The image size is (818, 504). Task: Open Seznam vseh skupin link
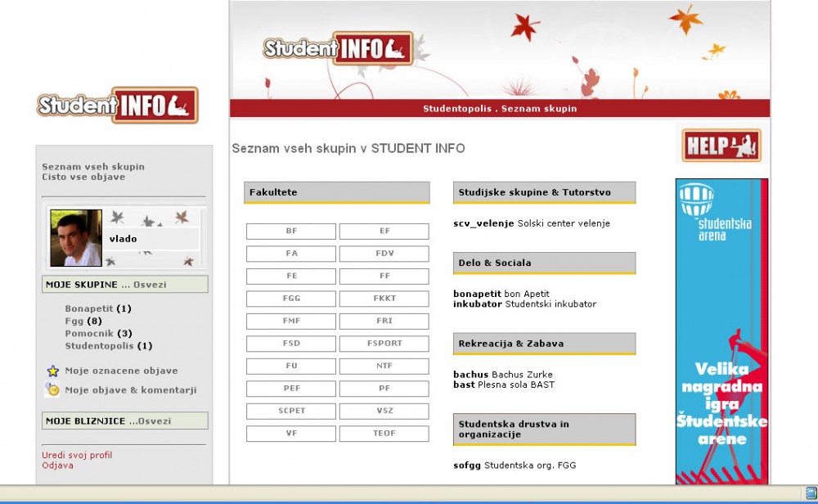[x=93, y=167]
